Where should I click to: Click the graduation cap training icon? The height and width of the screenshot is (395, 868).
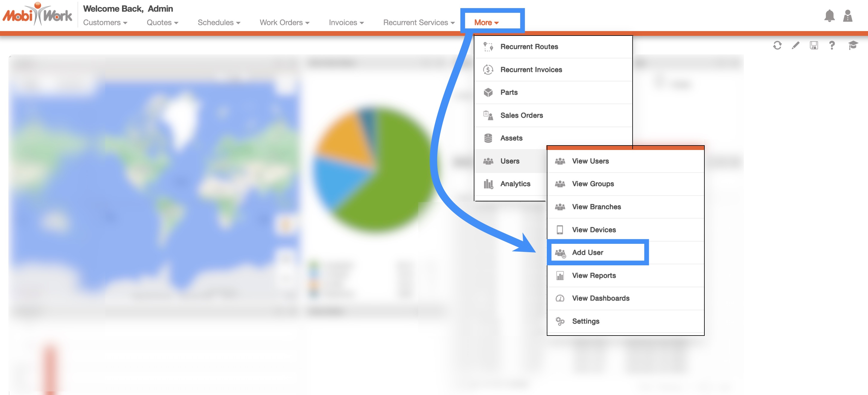coord(853,45)
